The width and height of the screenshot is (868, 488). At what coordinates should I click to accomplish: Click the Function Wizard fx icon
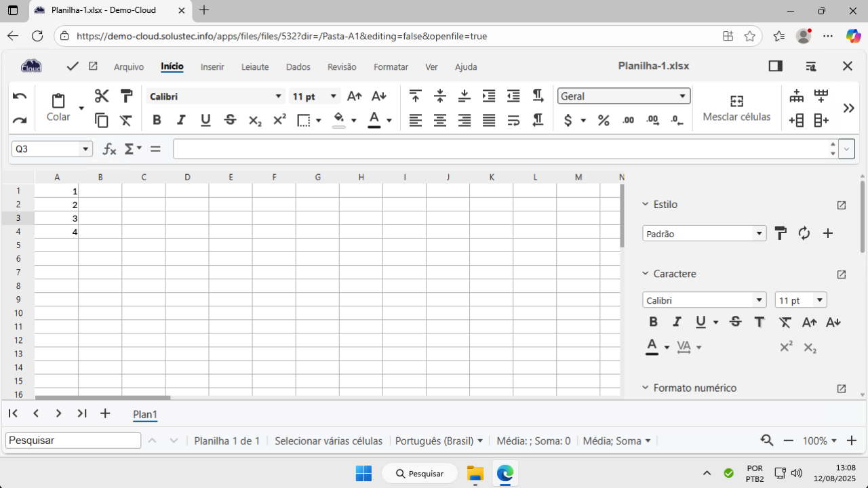[109, 149]
